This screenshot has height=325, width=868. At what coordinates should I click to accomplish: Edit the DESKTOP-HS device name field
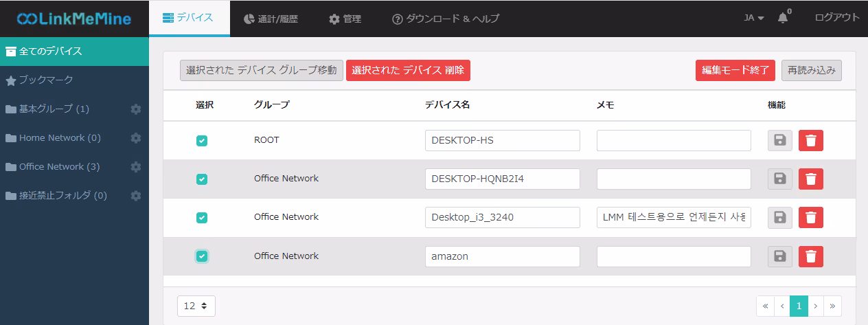(503, 140)
